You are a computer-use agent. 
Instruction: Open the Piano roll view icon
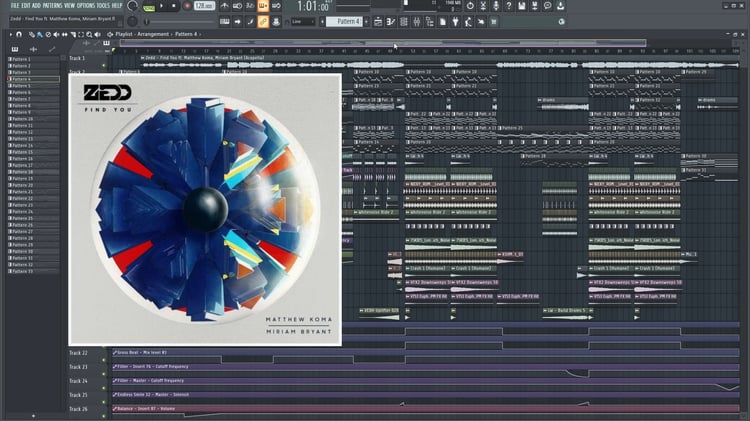391,22
